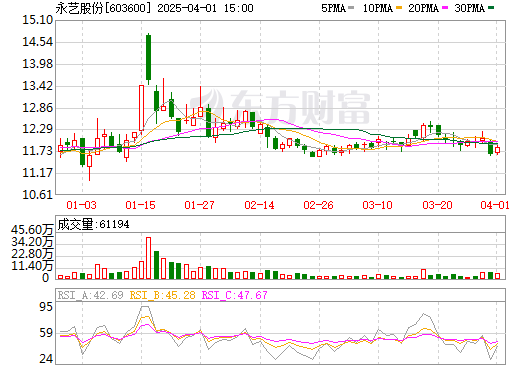Click the 5PMA gray legend swatch
Screen dimensions: 520x365
351,8
